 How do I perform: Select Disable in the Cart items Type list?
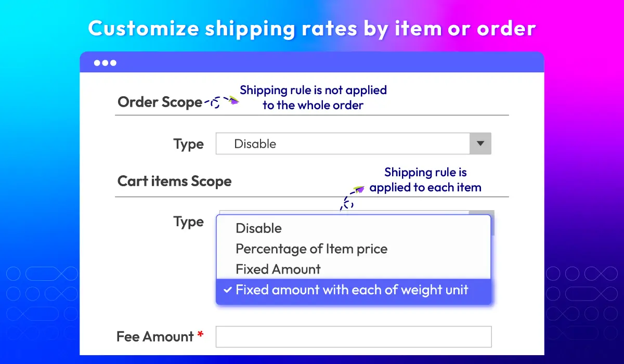[x=258, y=228]
